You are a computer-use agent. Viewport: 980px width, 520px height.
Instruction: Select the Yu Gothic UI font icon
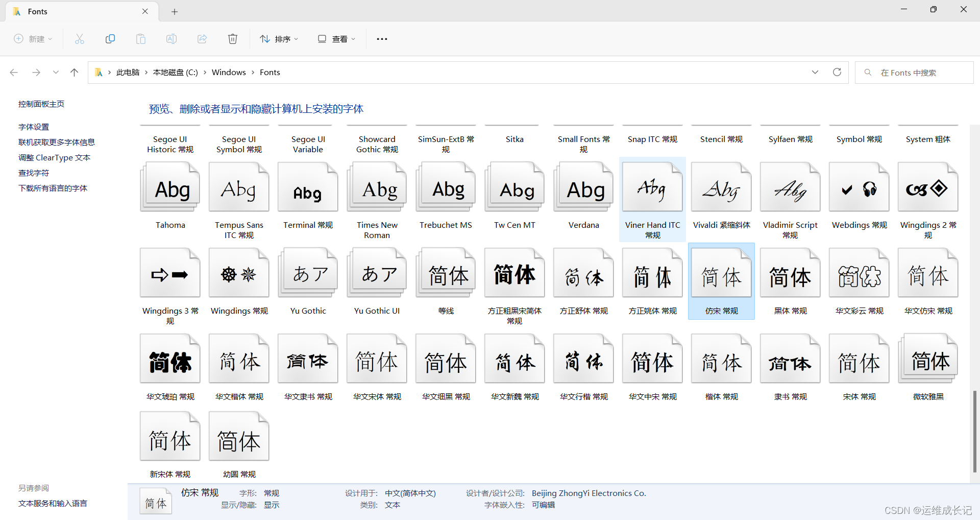377,273
